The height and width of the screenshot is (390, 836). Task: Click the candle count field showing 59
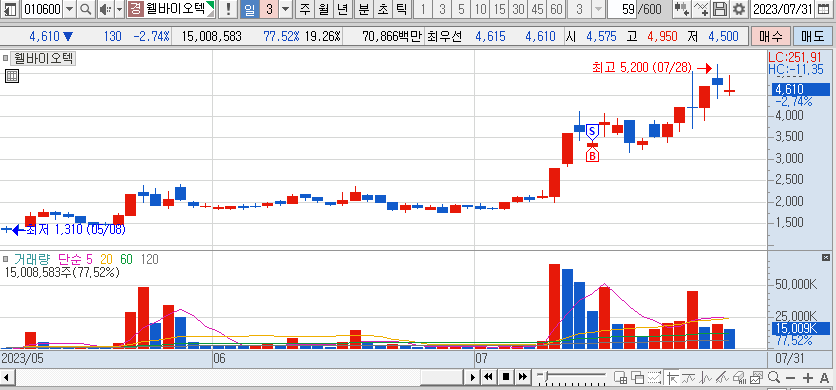tap(622, 9)
